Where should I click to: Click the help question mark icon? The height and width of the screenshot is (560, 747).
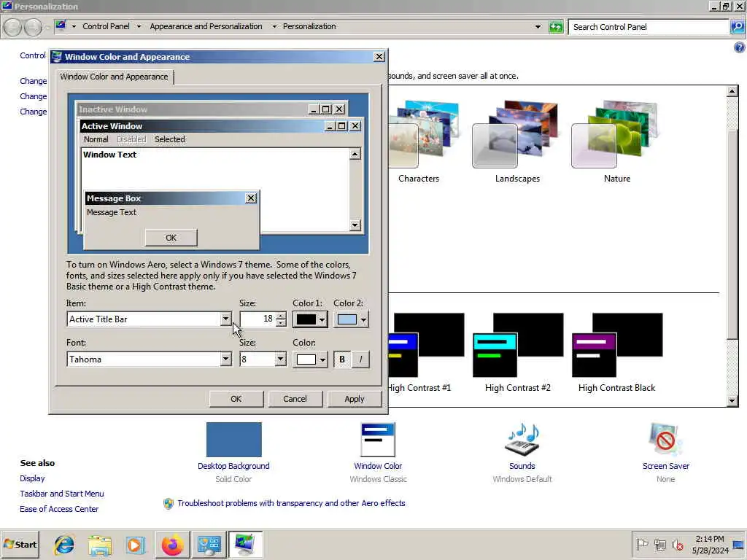coord(739,47)
